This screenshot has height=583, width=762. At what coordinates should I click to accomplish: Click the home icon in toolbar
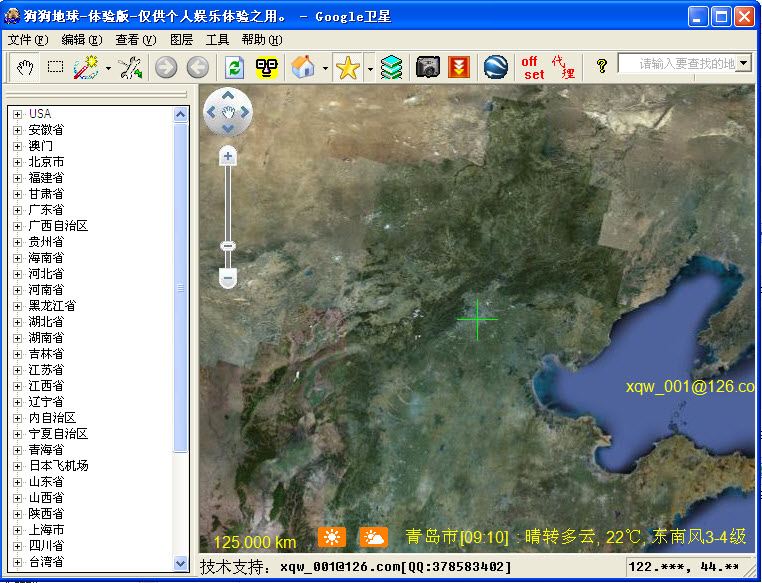[302, 67]
